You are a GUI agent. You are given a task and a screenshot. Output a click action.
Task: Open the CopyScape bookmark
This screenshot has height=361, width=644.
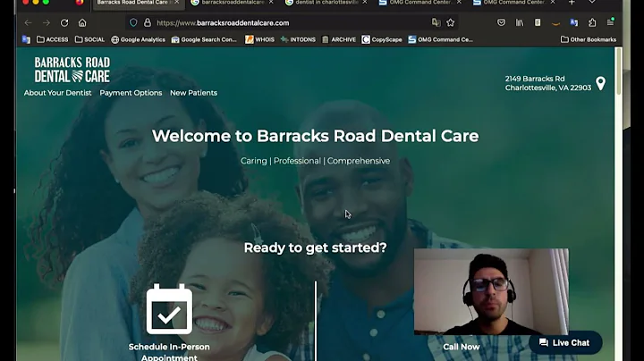click(x=382, y=39)
